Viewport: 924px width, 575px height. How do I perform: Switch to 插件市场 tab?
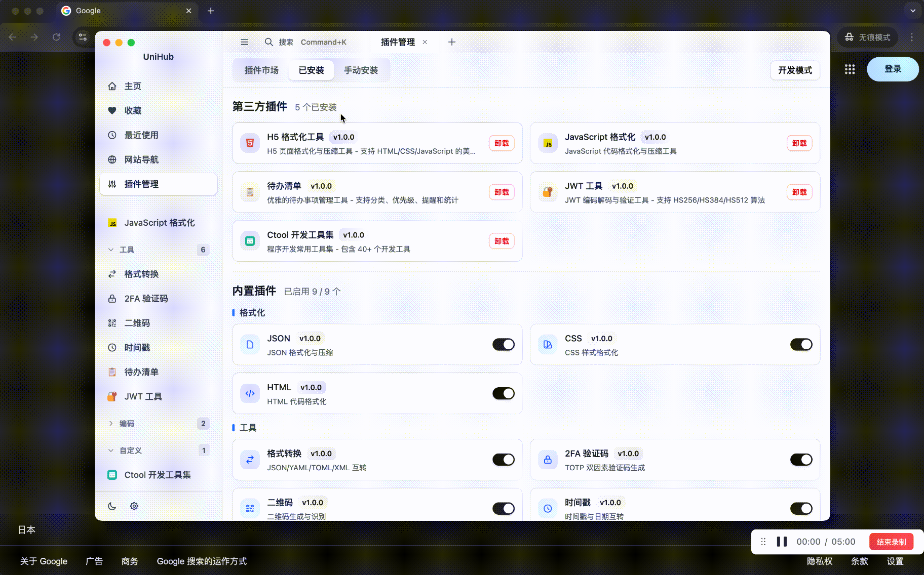(261, 70)
